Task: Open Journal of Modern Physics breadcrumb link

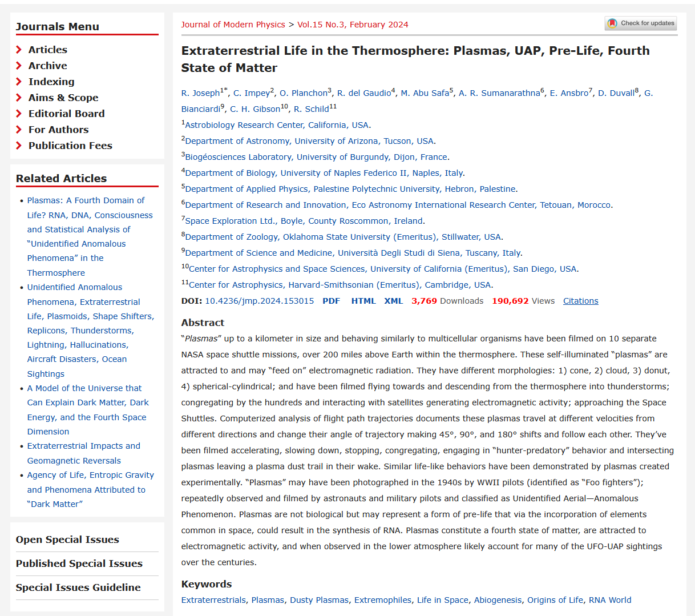Action: point(233,25)
